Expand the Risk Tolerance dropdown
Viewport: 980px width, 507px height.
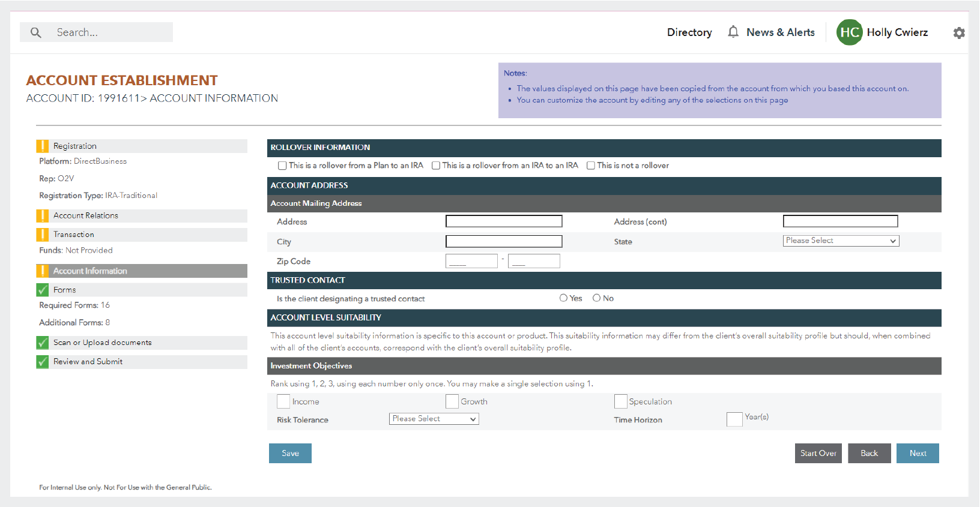(434, 419)
